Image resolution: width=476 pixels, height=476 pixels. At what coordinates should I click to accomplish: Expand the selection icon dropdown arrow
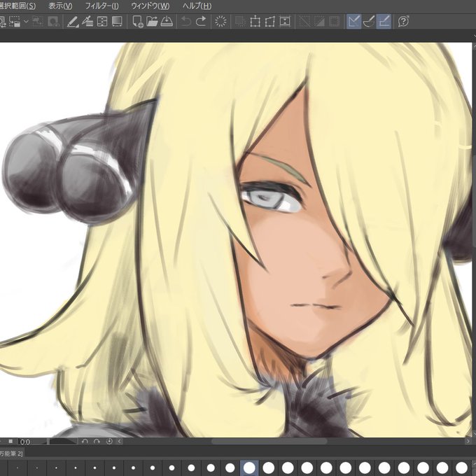26,22
